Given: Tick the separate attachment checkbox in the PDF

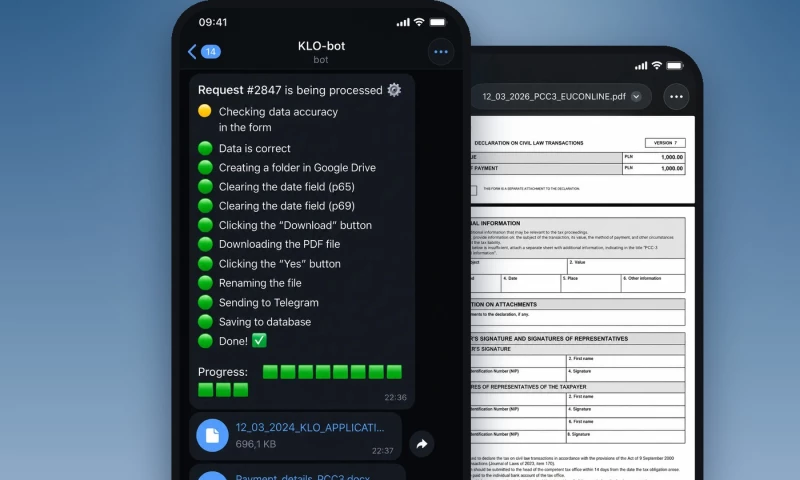Looking at the screenshot, I should [473, 190].
